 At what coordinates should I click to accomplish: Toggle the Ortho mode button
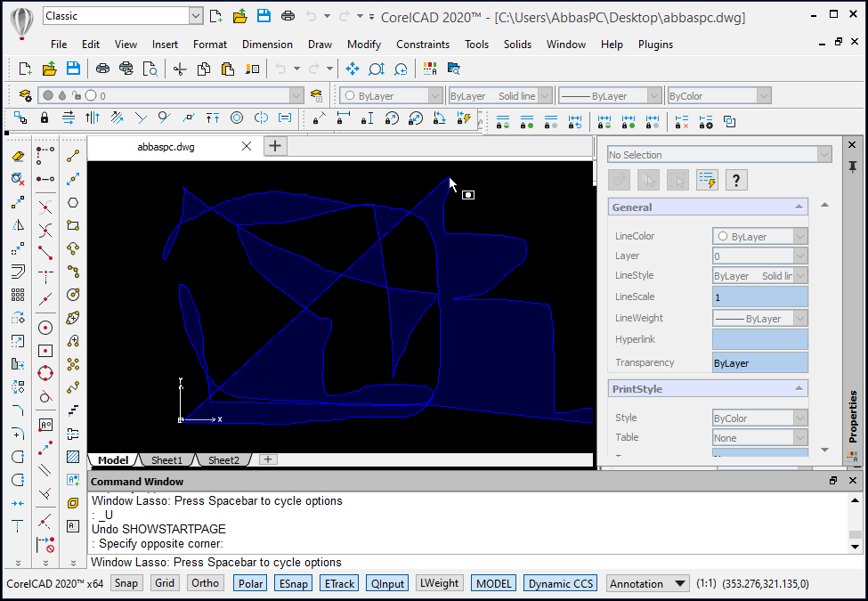tap(205, 583)
